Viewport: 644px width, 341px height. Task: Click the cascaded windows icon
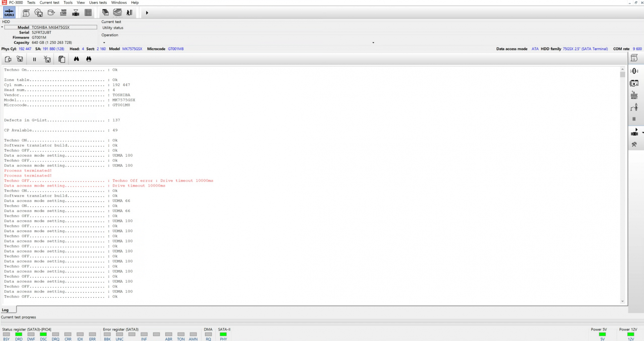point(105,13)
